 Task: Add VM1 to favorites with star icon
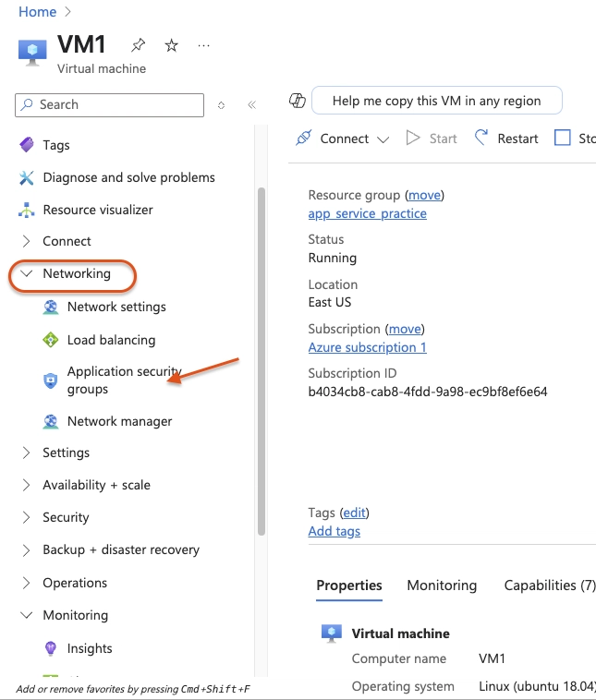pyautogui.click(x=171, y=45)
